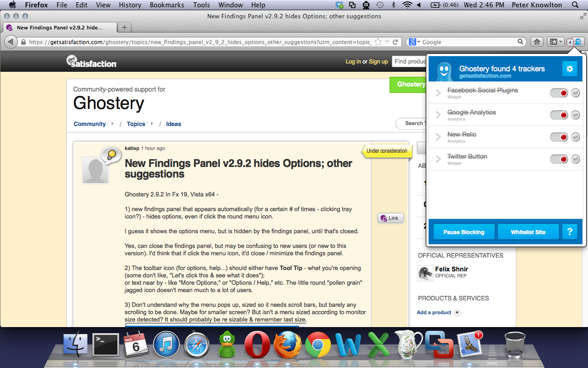Click the Pause Blocking button

pyautogui.click(x=464, y=232)
